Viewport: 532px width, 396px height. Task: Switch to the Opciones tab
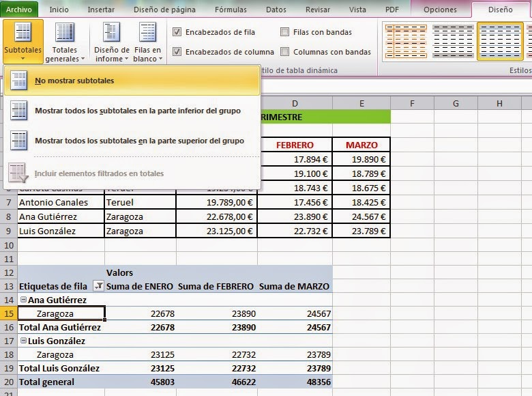(440, 10)
